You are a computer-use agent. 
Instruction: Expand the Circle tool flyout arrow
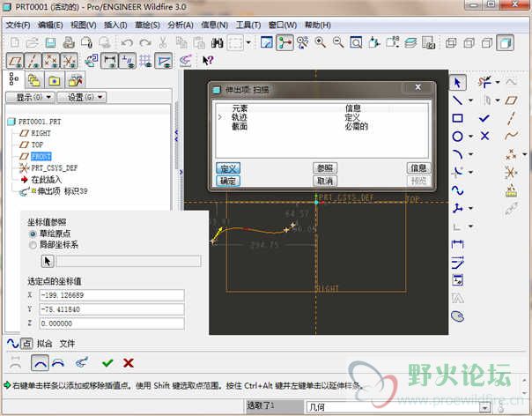coord(471,137)
